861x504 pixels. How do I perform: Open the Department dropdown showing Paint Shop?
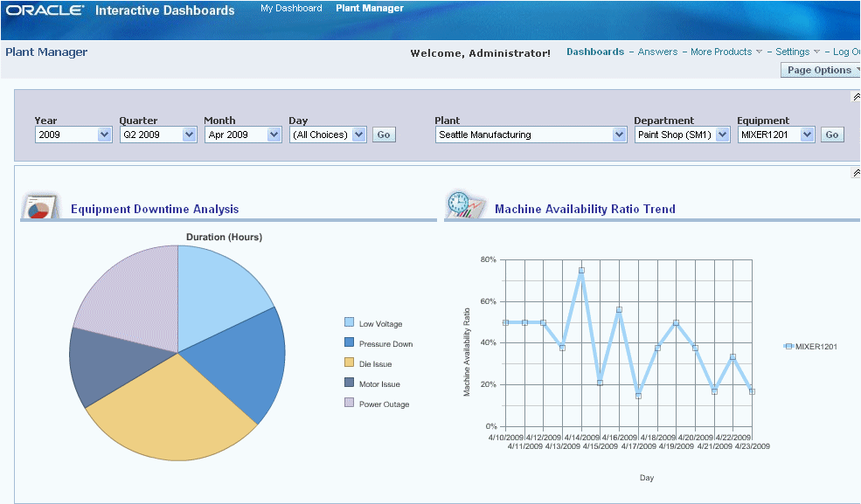[682, 135]
